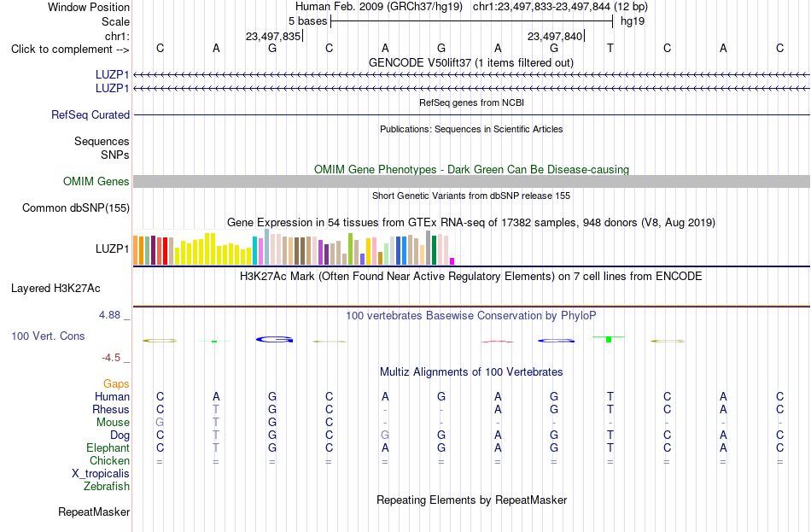This screenshot has width=811, height=532.
Task: Open 'Multiz Alignments of 100 Vertebrates' title
Action: click(x=471, y=372)
